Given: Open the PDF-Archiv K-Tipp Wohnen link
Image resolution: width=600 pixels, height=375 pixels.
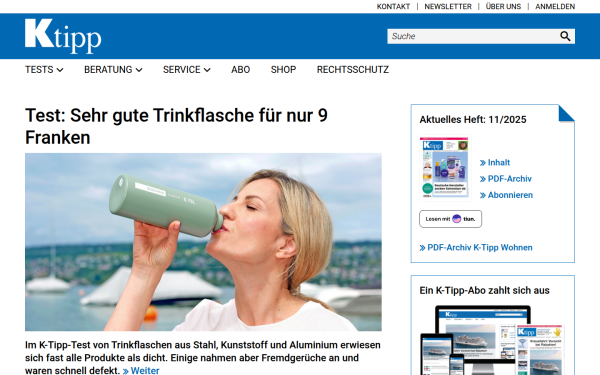Looking at the screenshot, I should point(476,248).
